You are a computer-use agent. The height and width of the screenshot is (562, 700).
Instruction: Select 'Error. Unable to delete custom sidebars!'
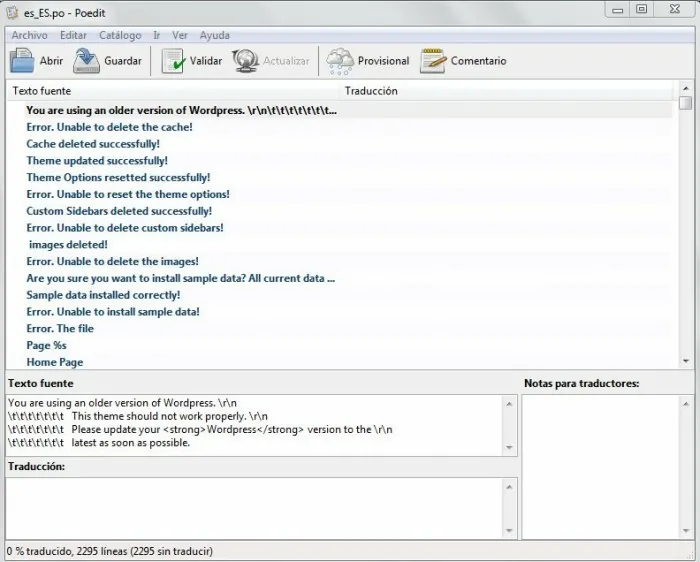point(339,228)
